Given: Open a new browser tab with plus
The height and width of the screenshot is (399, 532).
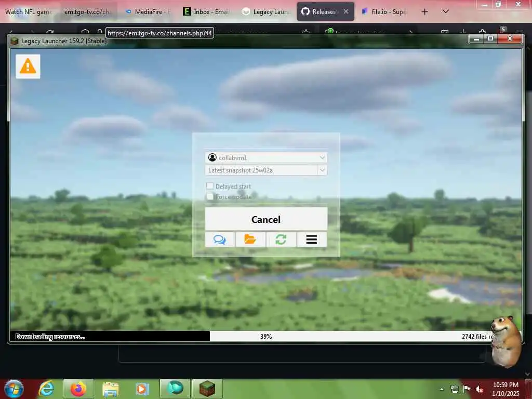Looking at the screenshot, I should (x=424, y=12).
